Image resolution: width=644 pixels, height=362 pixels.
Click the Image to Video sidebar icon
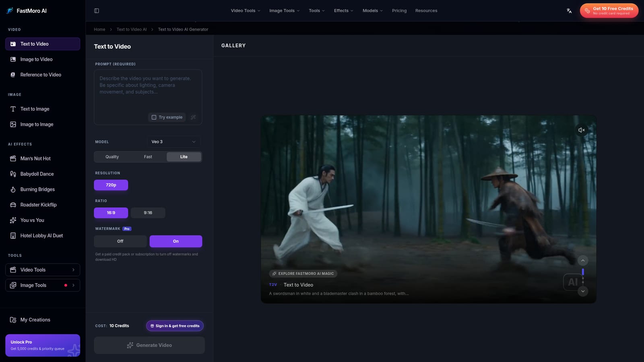point(13,59)
